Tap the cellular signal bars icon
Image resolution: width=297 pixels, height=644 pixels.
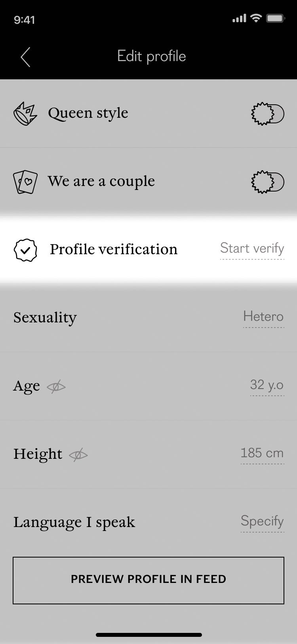coord(239,18)
